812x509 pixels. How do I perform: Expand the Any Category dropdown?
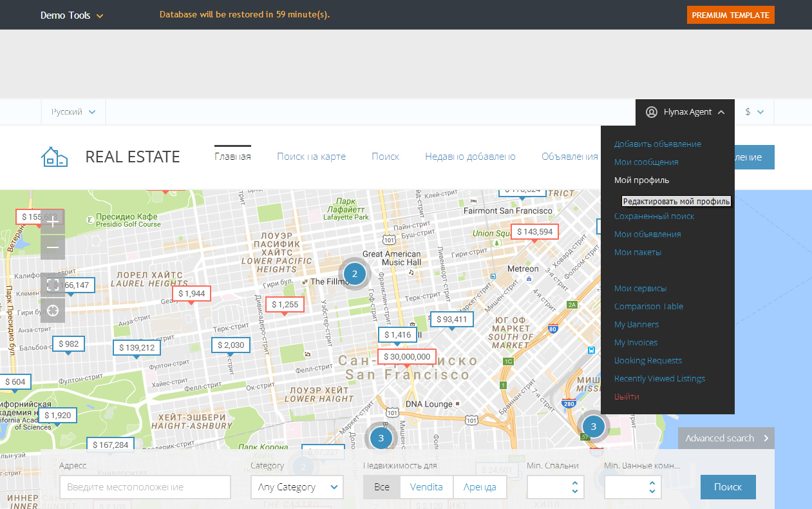pyautogui.click(x=297, y=487)
